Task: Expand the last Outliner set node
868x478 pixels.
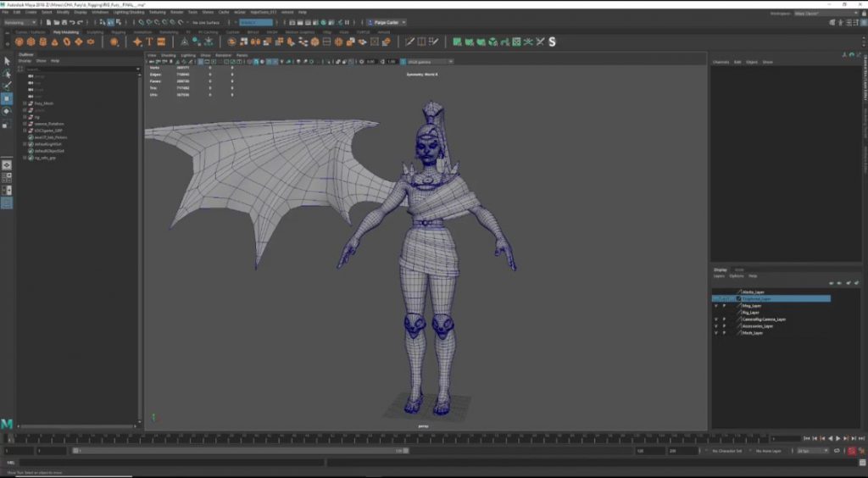Action: [25, 158]
